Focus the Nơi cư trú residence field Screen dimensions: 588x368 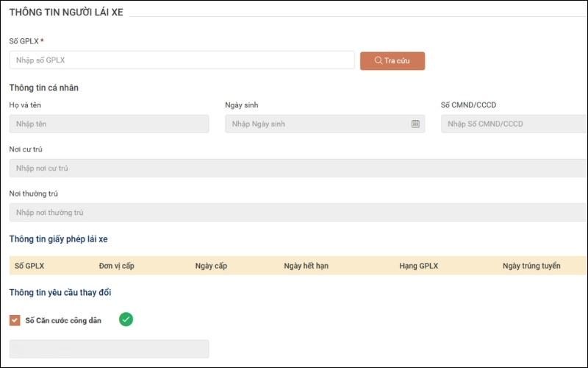294,168
